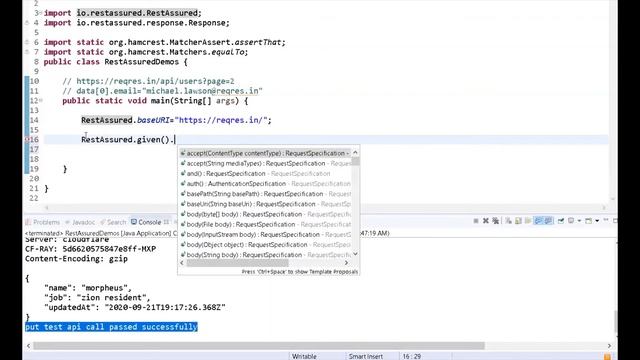This screenshot has width=640, height=360.
Task: Clear the console output with Clear Console icon
Action: [508, 221]
